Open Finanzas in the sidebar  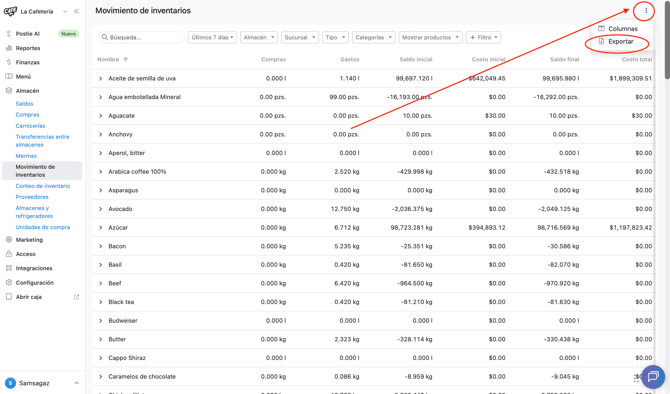tap(28, 62)
